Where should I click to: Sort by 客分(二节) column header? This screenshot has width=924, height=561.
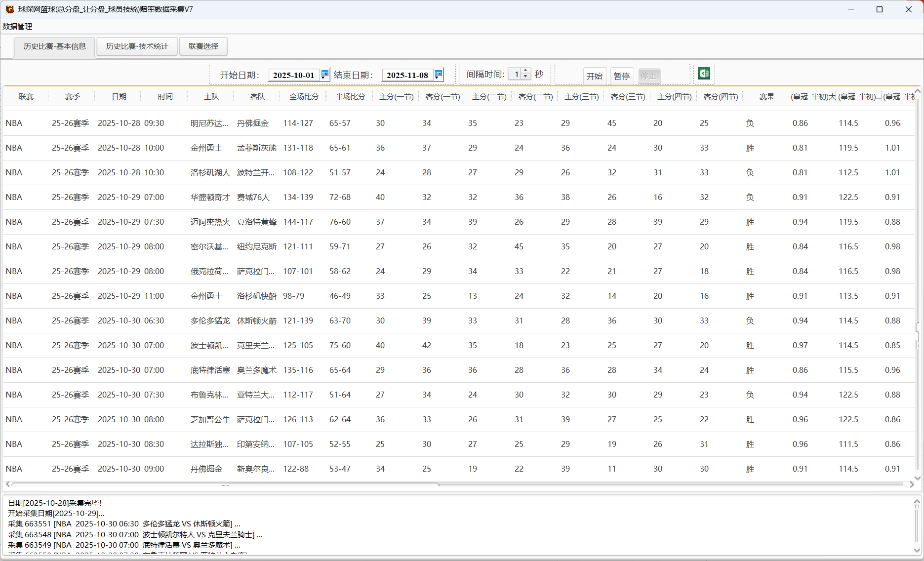(536, 97)
